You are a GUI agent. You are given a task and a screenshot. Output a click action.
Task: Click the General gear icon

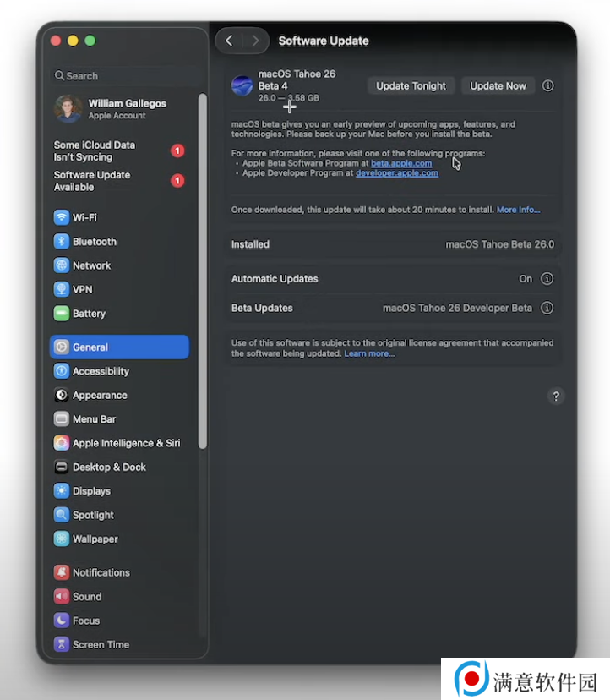62,347
